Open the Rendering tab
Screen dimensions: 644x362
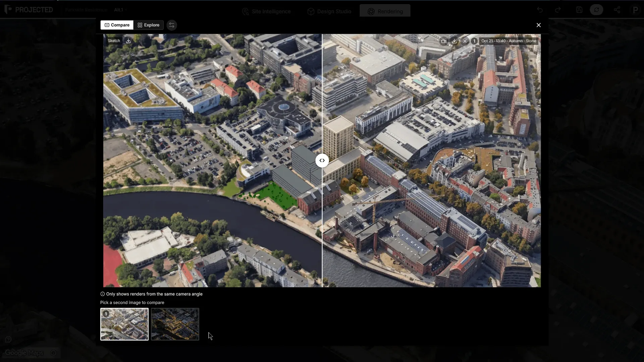[x=385, y=11]
